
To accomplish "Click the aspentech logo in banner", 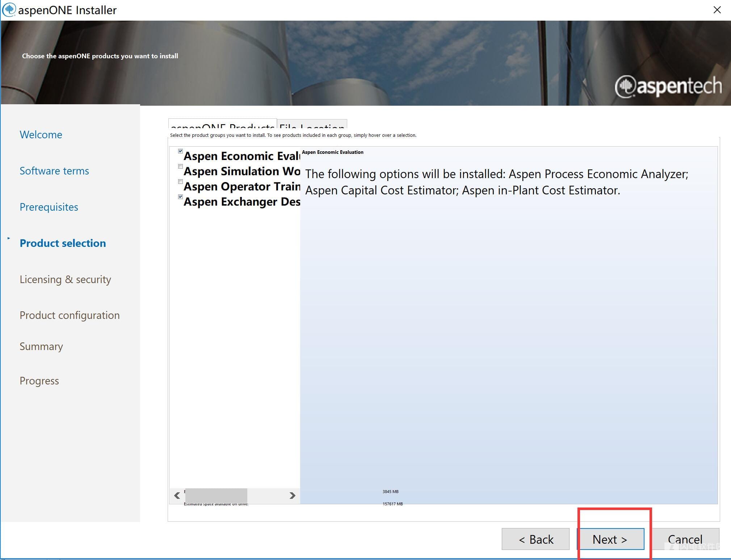I will tap(668, 86).
